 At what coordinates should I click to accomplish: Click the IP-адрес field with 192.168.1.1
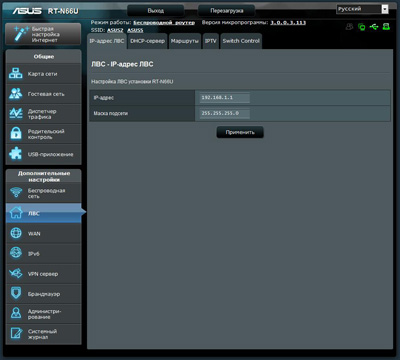(x=225, y=98)
